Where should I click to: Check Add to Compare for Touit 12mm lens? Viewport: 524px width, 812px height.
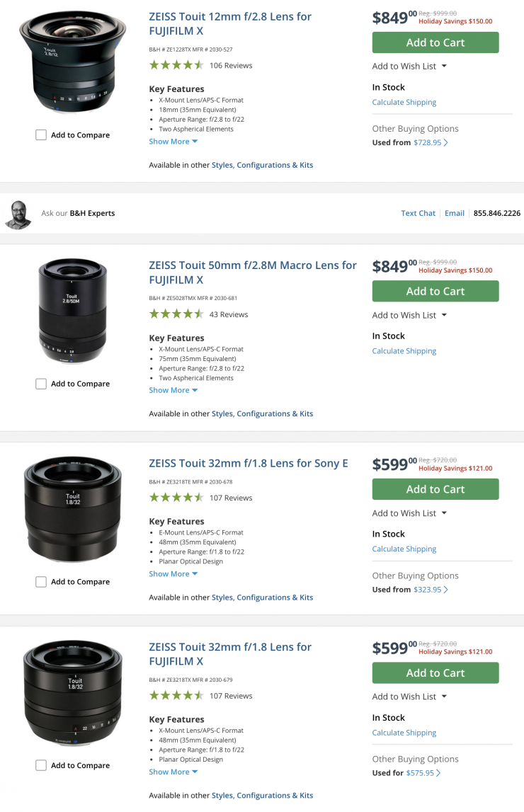(x=41, y=135)
